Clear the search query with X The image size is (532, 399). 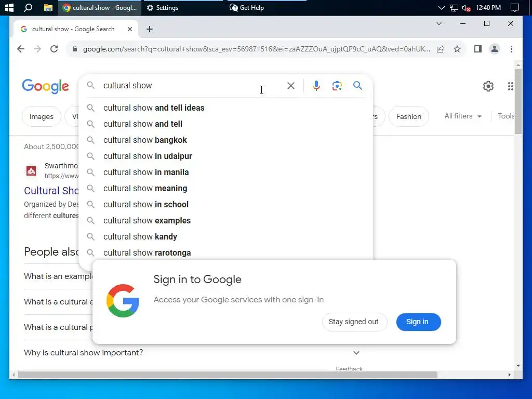[x=291, y=86]
